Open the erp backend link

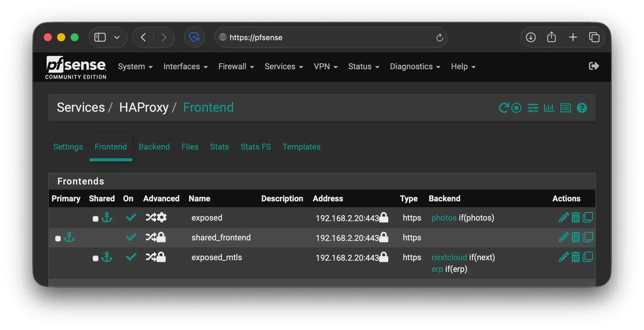pos(438,269)
